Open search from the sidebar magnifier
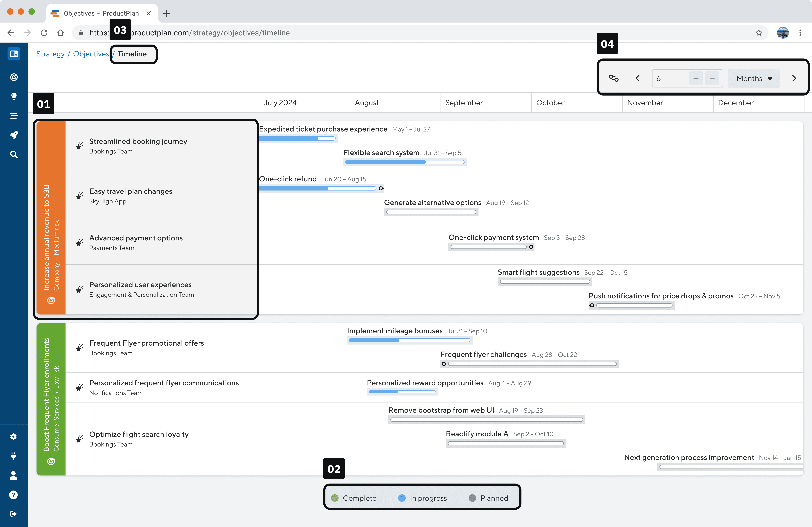Viewport: 812px width, 527px height. [14, 154]
